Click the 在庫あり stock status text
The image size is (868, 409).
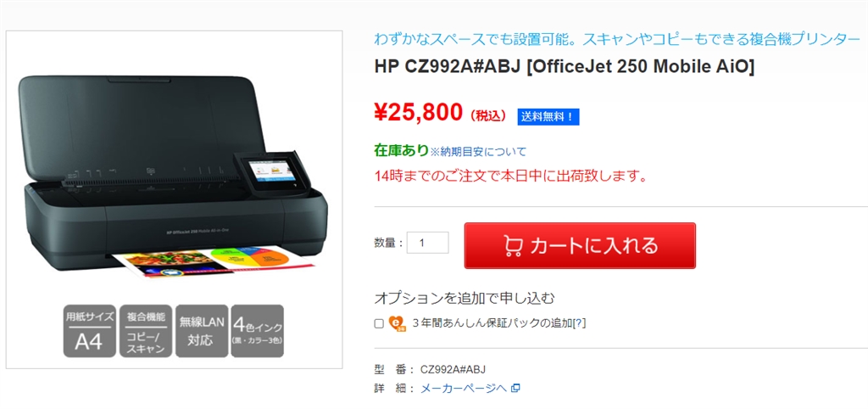pyautogui.click(x=401, y=150)
